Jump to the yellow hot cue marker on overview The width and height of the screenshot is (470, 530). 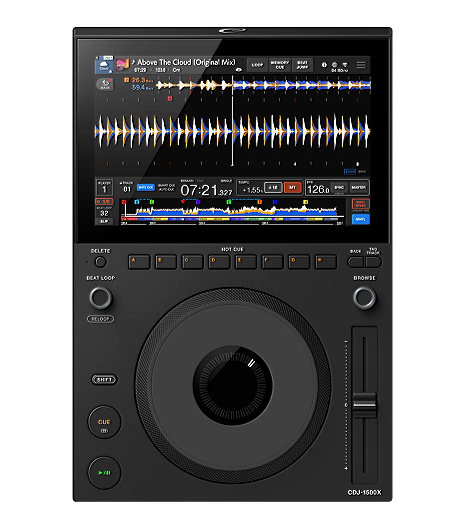point(306,202)
